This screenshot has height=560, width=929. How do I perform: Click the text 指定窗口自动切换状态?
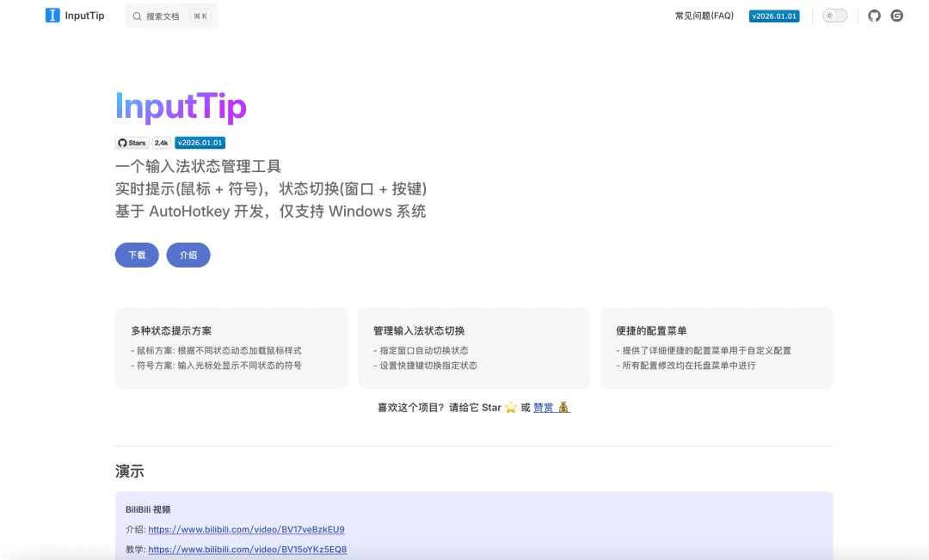[x=423, y=350]
